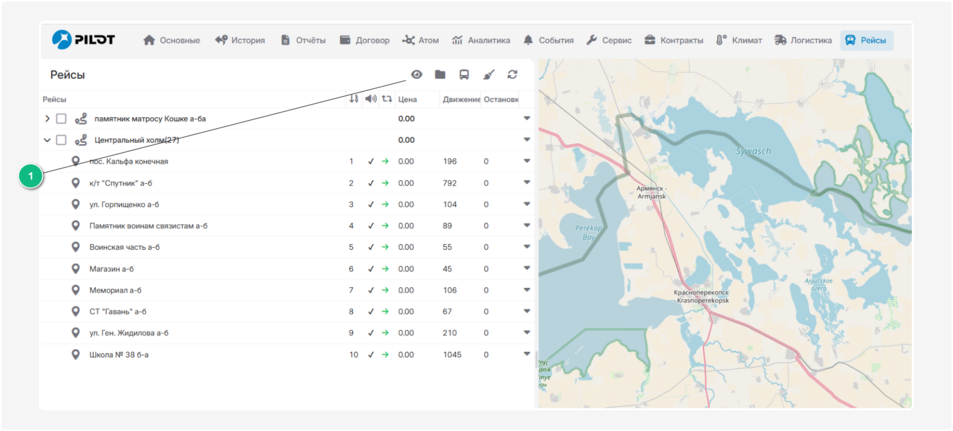Click movement value 1045 for Школа № 38
Image resolution: width=953 pixels, height=431 pixels.
coord(452,354)
